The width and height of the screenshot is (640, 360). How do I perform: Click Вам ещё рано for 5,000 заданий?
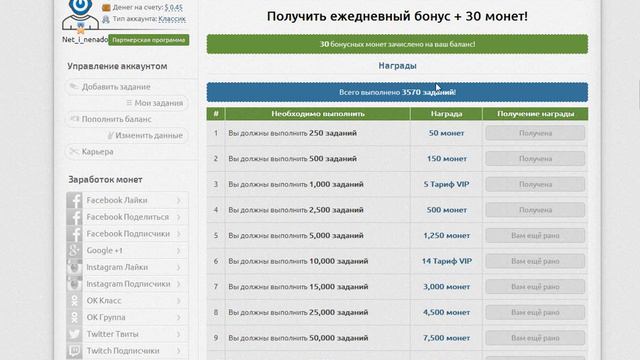[535, 236]
